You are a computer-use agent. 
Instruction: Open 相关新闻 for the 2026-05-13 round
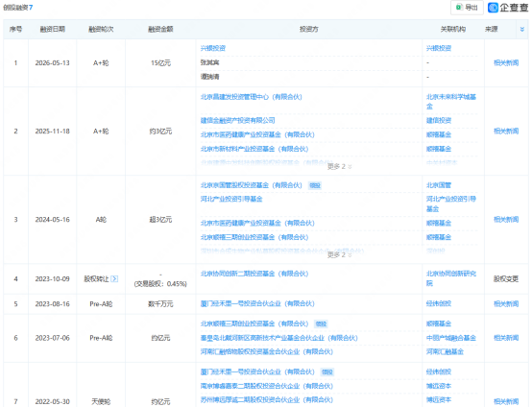click(x=506, y=62)
